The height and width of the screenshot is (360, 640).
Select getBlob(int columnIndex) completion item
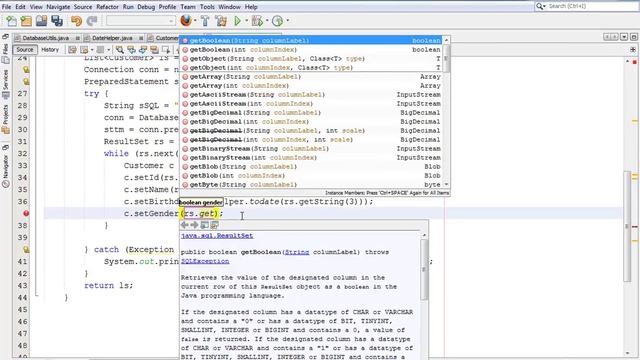(311, 176)
